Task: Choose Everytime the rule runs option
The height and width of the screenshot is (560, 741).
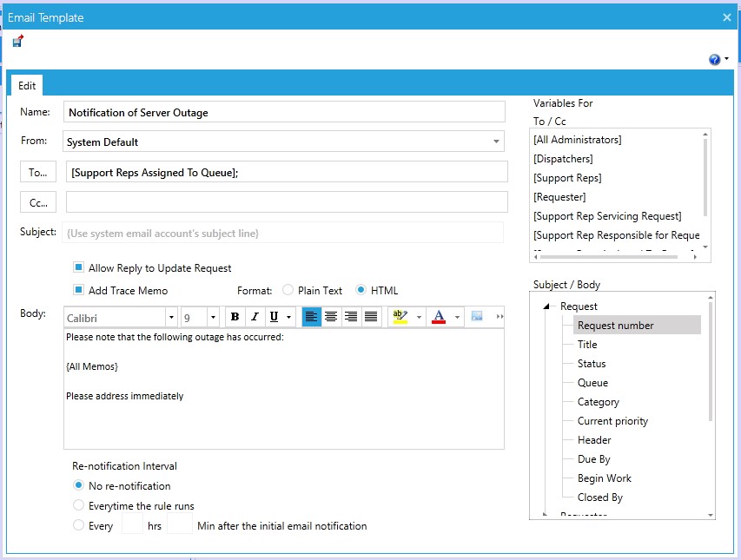Action: click(79, 505)
